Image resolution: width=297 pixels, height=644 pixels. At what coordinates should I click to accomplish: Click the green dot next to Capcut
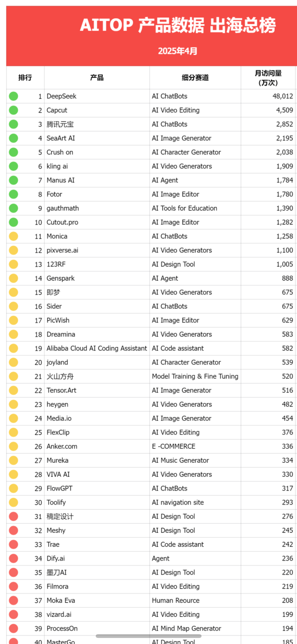tap(13, 110)
